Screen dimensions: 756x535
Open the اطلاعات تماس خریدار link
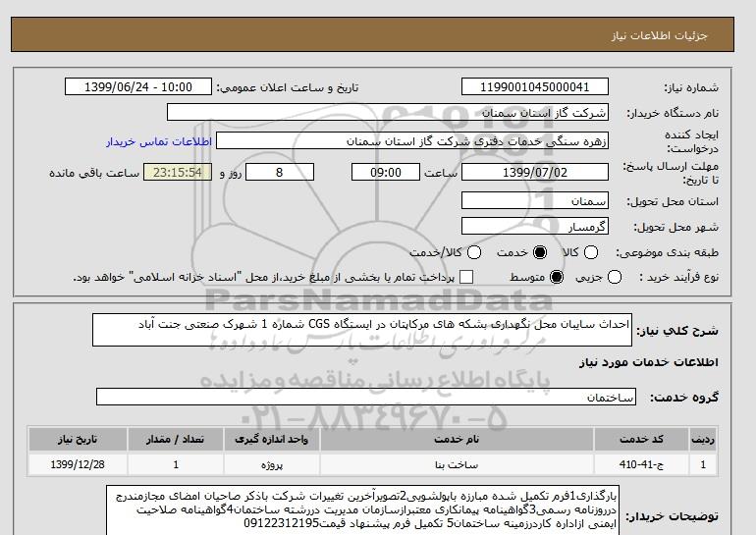[x=159, y=141]
